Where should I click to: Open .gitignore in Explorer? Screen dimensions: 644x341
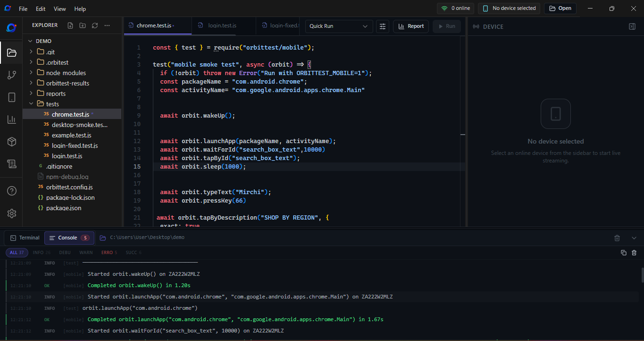click(72, 166)
